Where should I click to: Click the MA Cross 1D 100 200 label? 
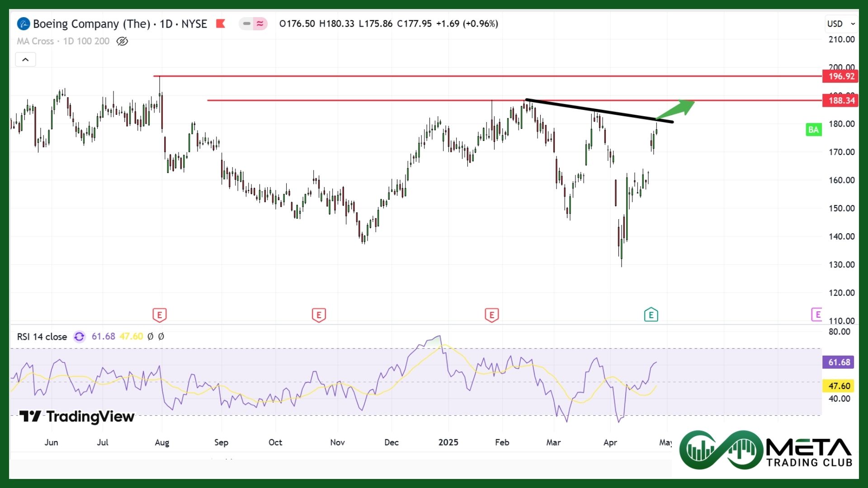[63, 41]
